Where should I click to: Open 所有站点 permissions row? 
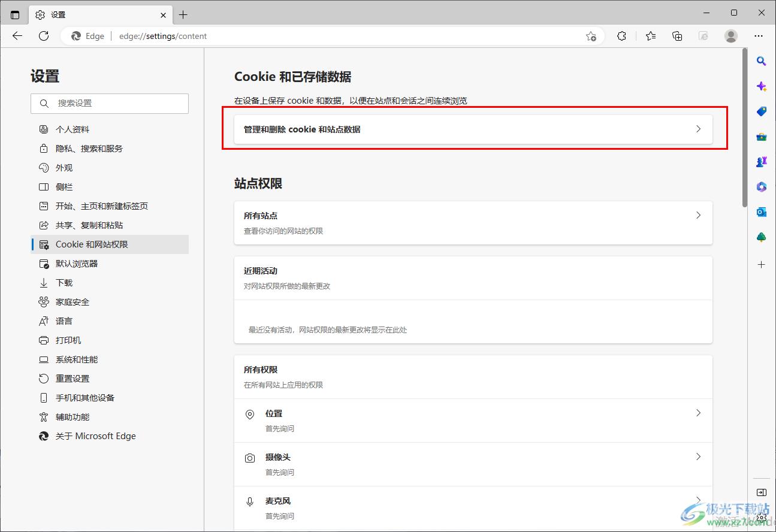473,223
